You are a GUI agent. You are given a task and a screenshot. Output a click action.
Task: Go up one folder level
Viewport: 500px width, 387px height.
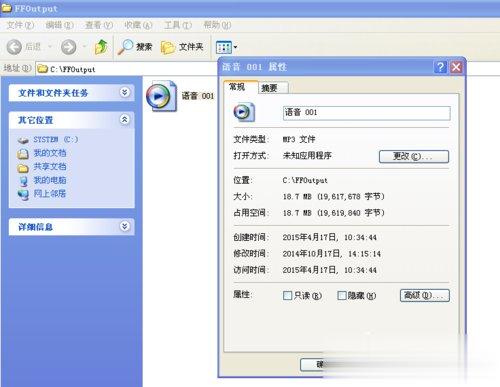point(101,47)
